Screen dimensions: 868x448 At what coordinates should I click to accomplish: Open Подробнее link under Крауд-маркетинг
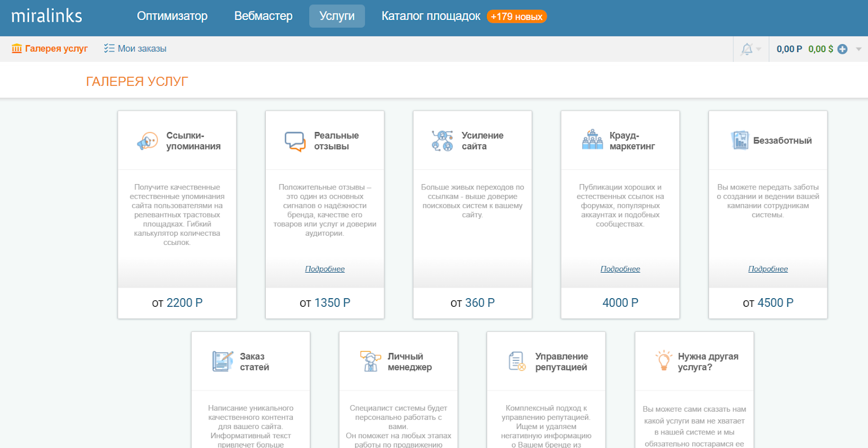[620, 269]
